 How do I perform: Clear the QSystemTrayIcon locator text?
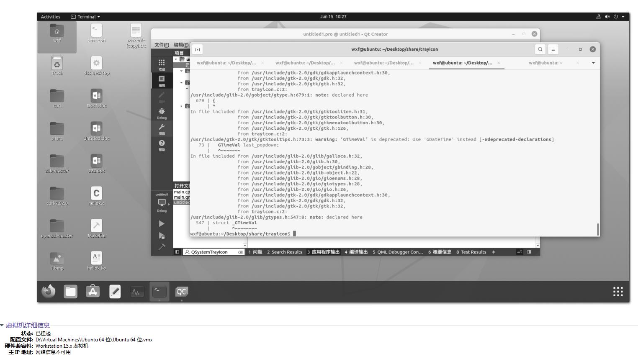tap(241, 252)
